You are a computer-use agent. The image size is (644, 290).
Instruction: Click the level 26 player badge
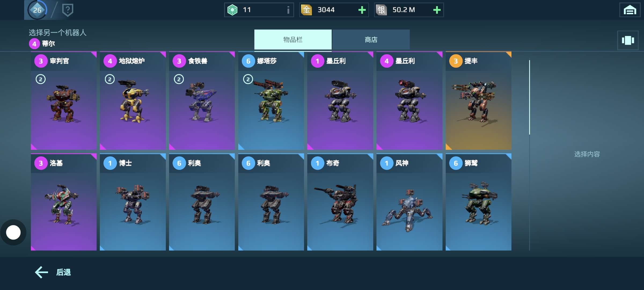click(37, 10)
